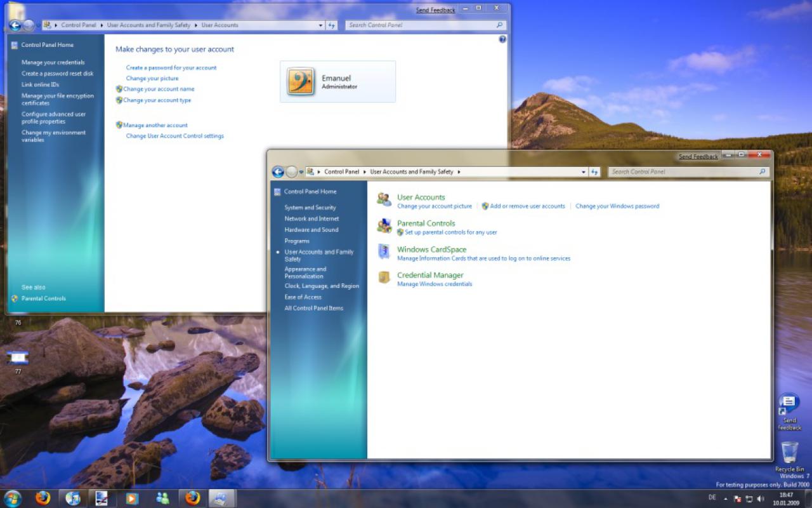Click Firefox taskbar icon next to Start orb
The image size is (812, 508).
(43, 498)
